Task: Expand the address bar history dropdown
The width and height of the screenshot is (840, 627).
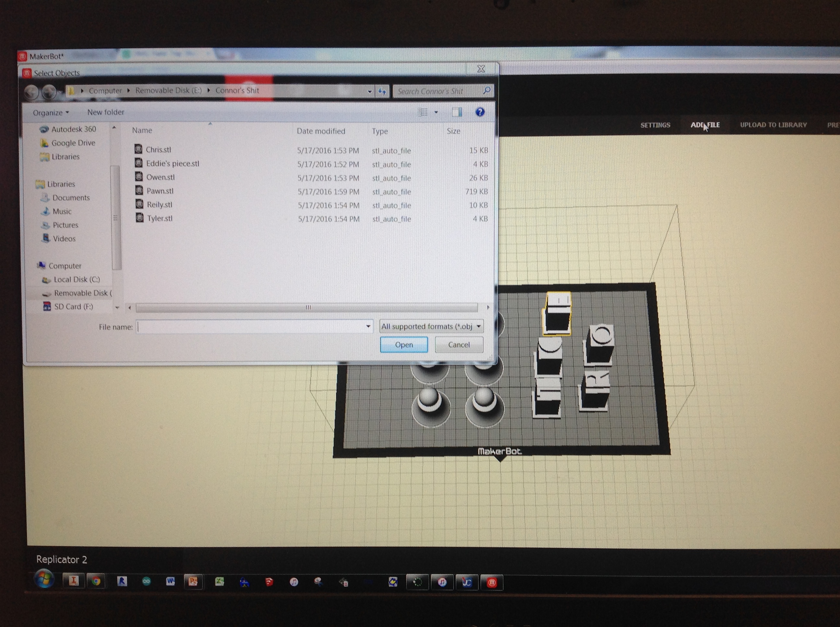Action: [369, 91]
